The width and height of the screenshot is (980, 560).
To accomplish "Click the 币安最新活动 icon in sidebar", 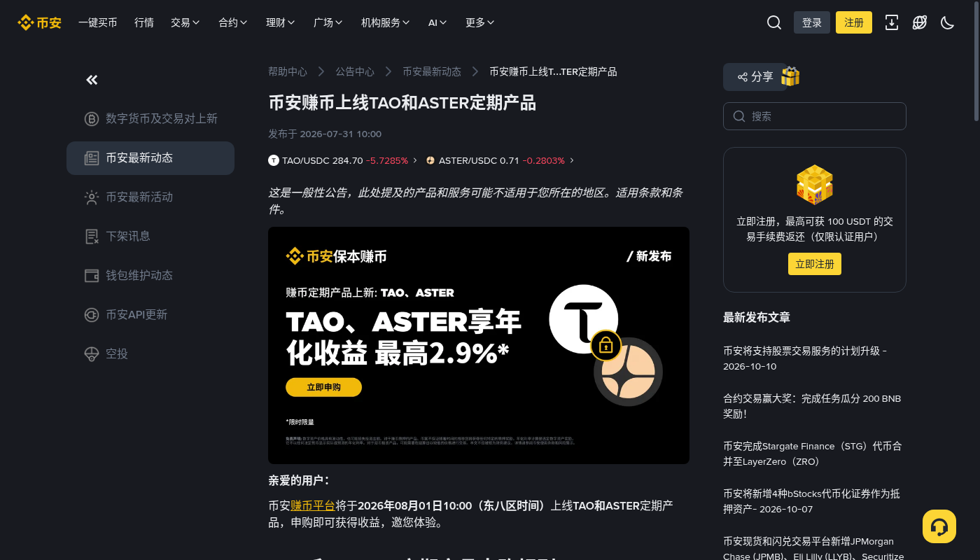I will coord(92,197).
